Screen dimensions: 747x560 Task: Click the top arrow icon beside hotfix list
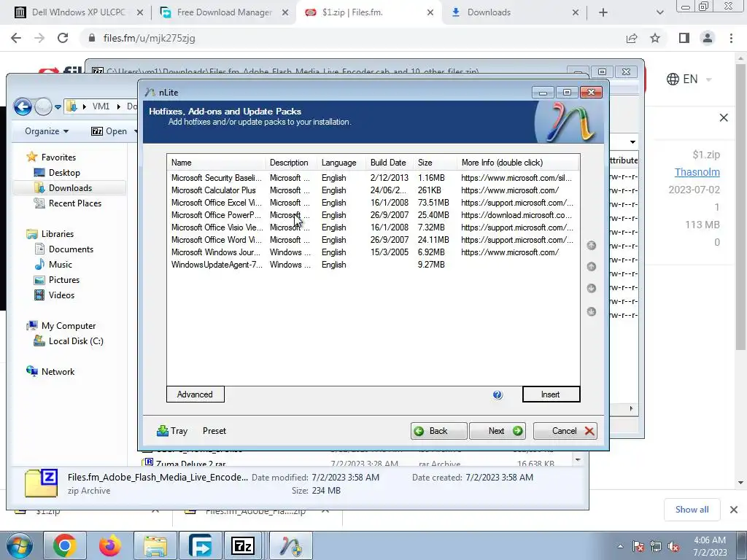(x=591, y=246)
